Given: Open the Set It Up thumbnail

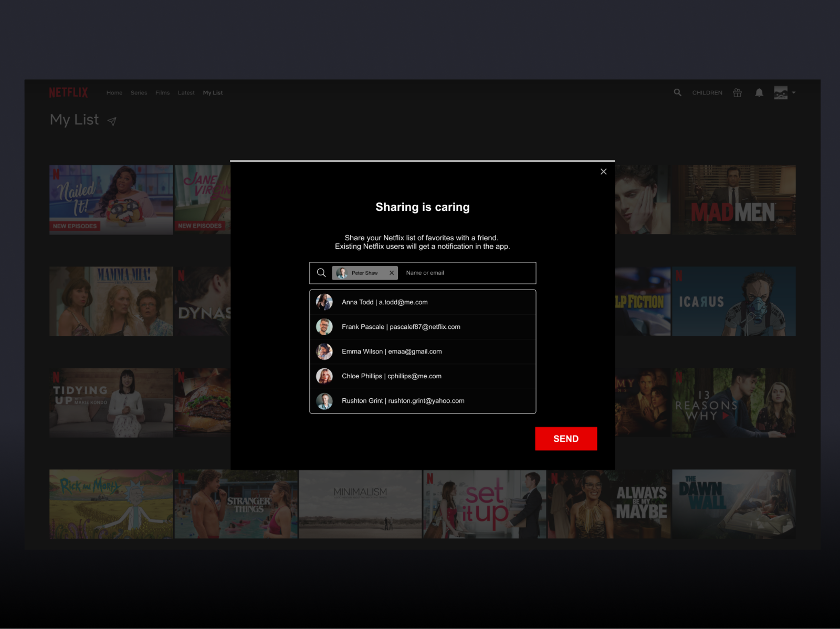Looking at the screenshot, I should pyautogui.click(x=485, y=504).
